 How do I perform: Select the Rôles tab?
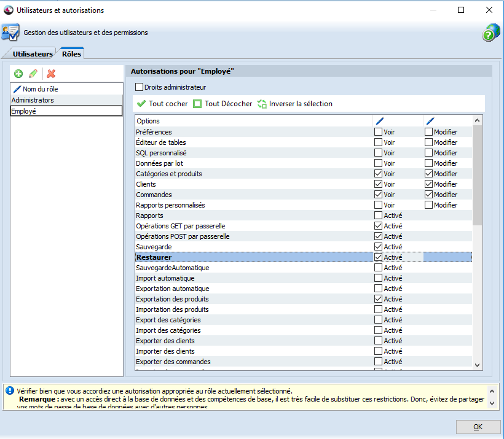click(71, 53)
